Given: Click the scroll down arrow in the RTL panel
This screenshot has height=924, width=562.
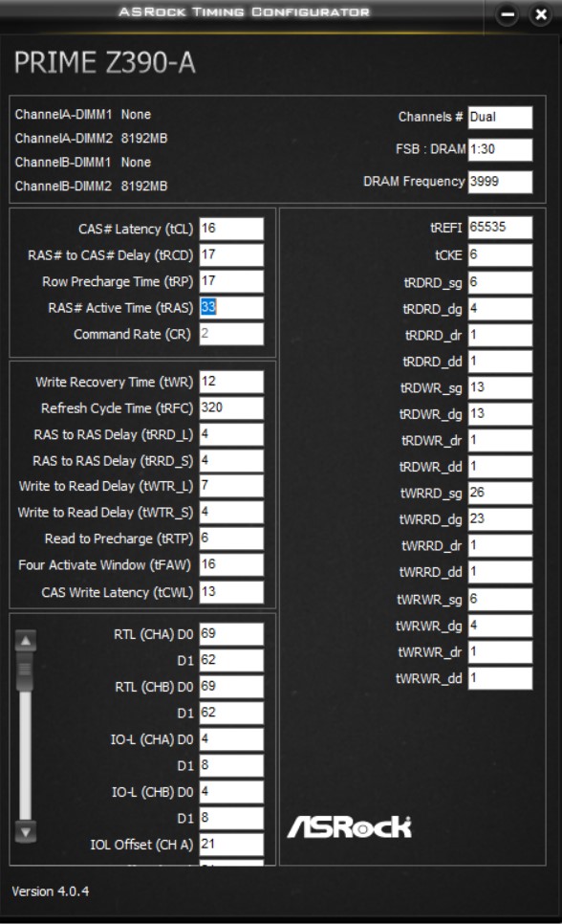Looking at the screenshot, I should 26,831.
